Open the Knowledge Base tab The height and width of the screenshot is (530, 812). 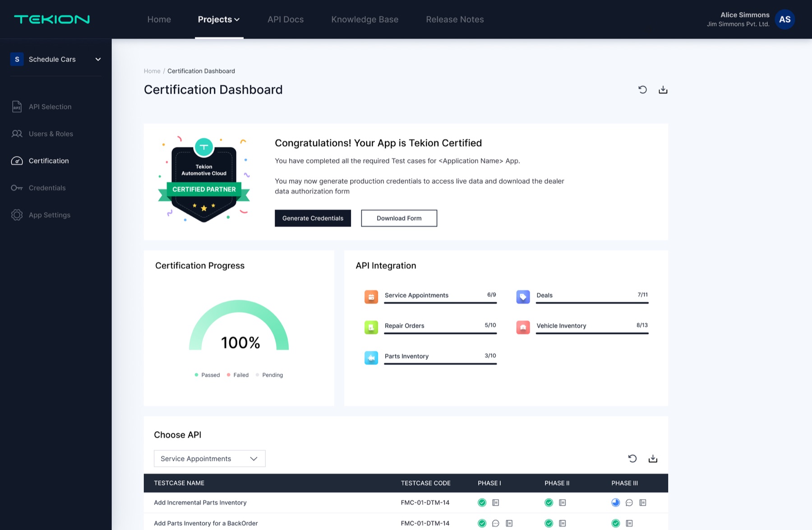pos(364,19)
